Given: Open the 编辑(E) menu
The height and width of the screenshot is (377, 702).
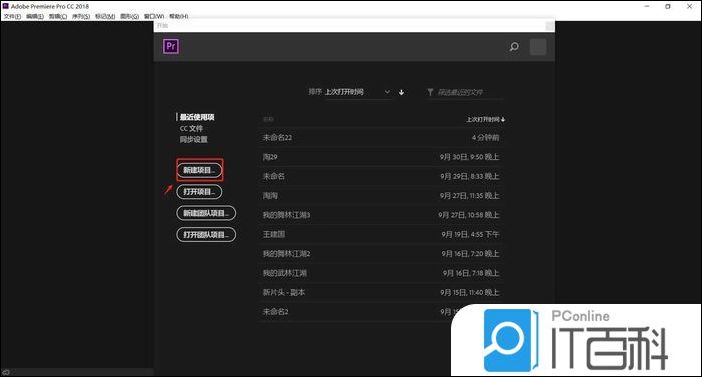Looking at the screenshot, I should [34, 16].
